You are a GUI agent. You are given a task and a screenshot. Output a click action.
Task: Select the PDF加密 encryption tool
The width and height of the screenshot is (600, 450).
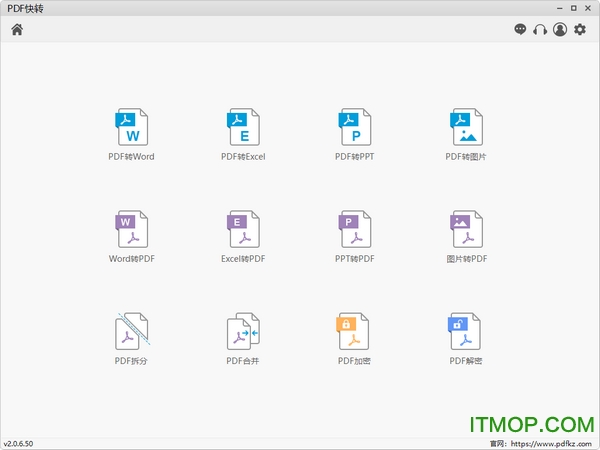pos(354,331)
